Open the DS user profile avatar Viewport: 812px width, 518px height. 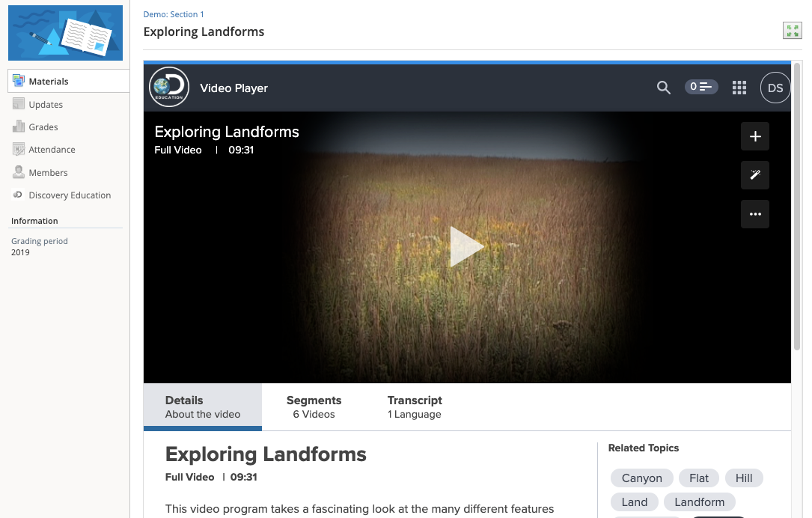coord(775,88)
